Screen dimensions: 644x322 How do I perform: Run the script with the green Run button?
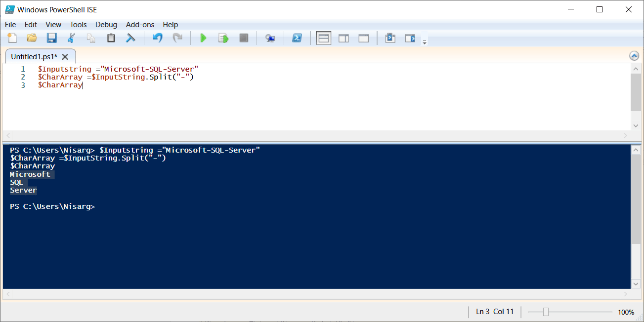coord(203,38)
